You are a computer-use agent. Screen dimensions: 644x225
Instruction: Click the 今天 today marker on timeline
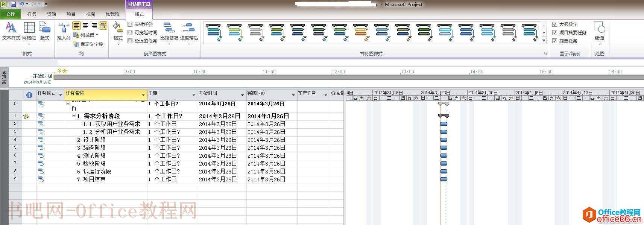(x=62, y=71)
